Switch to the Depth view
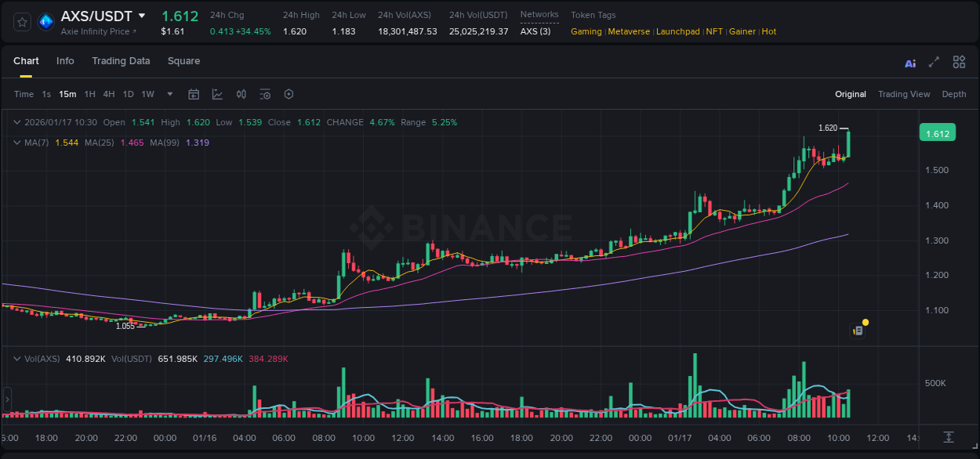This screenshot has height=459, width=980. tap(954, 93)
